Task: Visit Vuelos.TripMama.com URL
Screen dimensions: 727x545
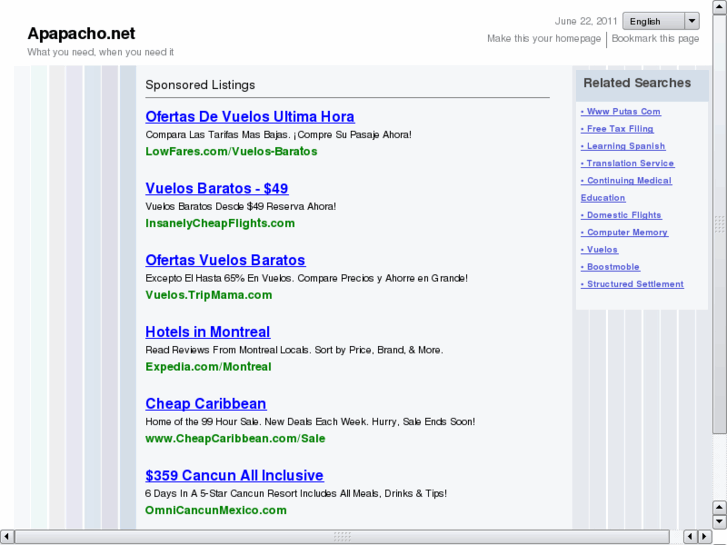Action: (x=209, y=295)
